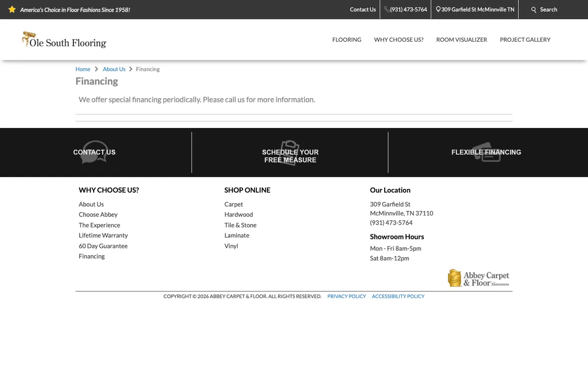Image resolution: width=588 pixels, height=368 pixels.
Task: Click the Financing page heading
Action: [97, 81]
